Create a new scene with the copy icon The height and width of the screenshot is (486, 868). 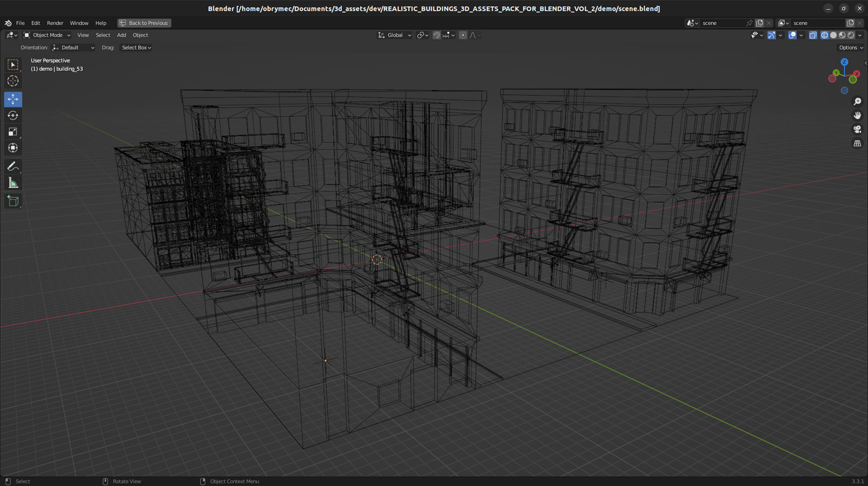coord(760,23)
